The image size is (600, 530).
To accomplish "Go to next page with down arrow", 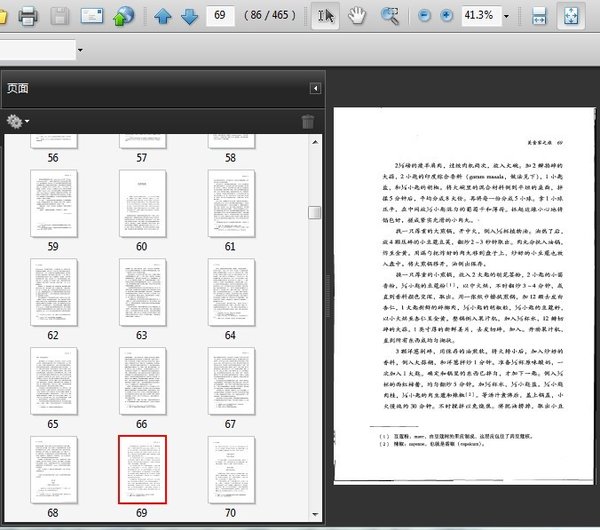I will click(x=188, y=16).
